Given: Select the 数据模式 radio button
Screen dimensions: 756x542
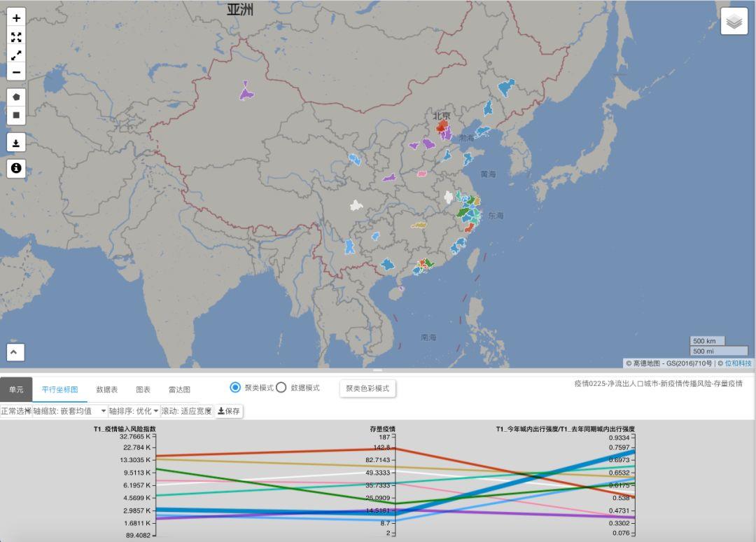Looking at the screenshot, I should 281,387.
